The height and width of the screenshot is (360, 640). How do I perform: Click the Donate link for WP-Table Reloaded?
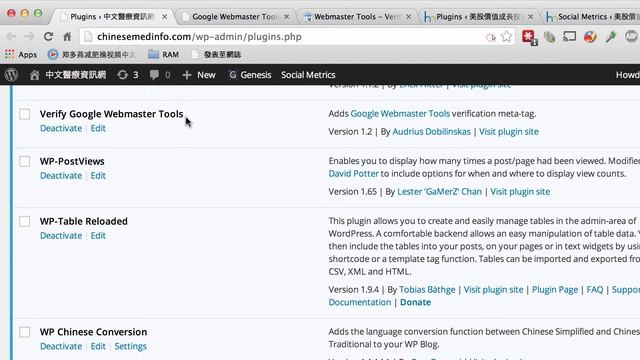pos(415,302)
